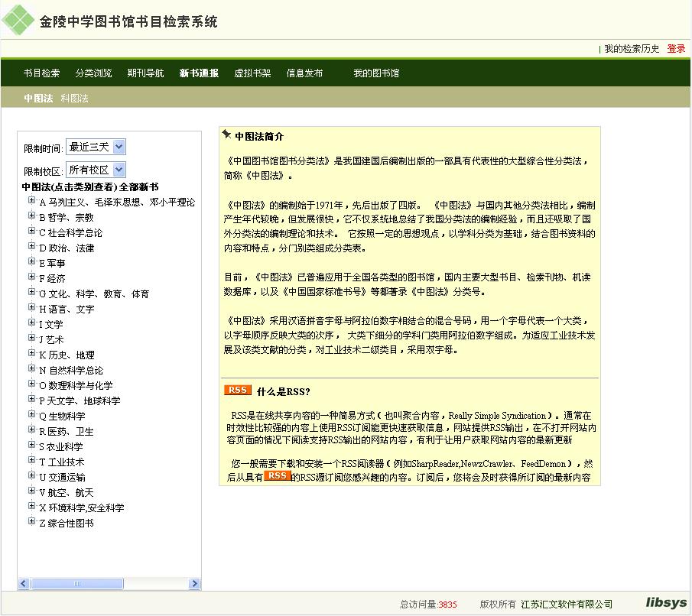Expand the J 艺术 plus box
This screenshot has height=616, width=692.
(x=31, y=338)
